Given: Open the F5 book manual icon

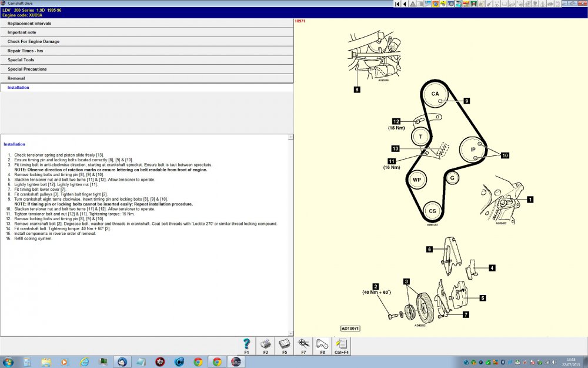Looking at the screenshot, I should [285, 344].
